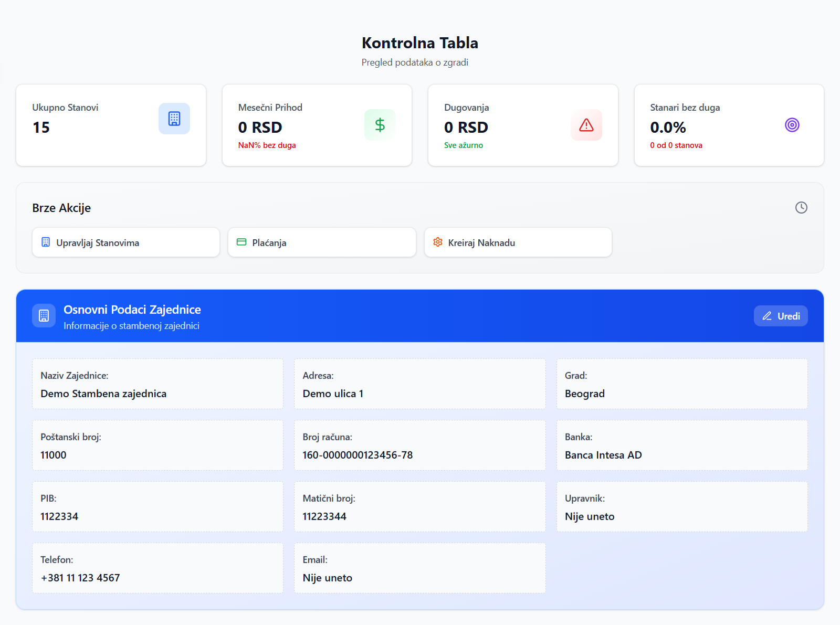Click the dollar sign icon for Mesečni Prihod
The image size is (840, 625).
point(380,125)
